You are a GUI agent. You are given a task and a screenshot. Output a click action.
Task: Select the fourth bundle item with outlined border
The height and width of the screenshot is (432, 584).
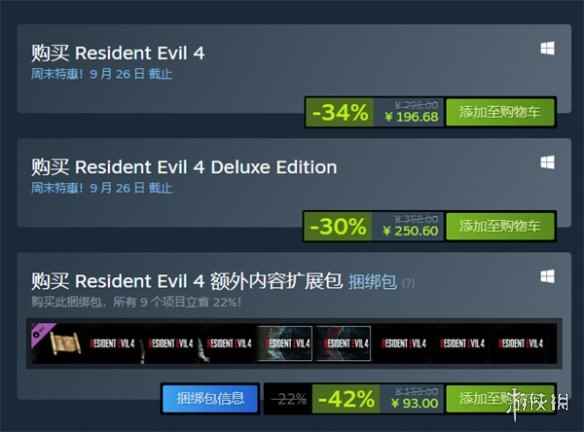click(285, 343)
